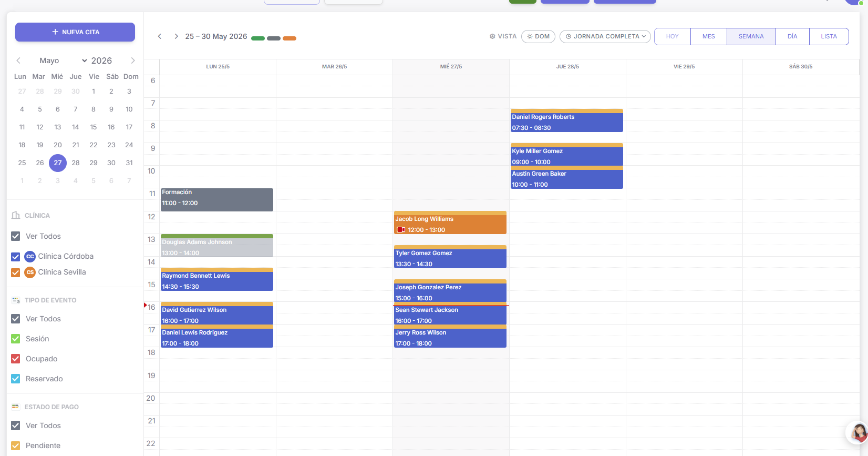The image size is (868, 456).
Task: Open Raymond Bennett Lewis appointment
Action: (x=217, y=279)
